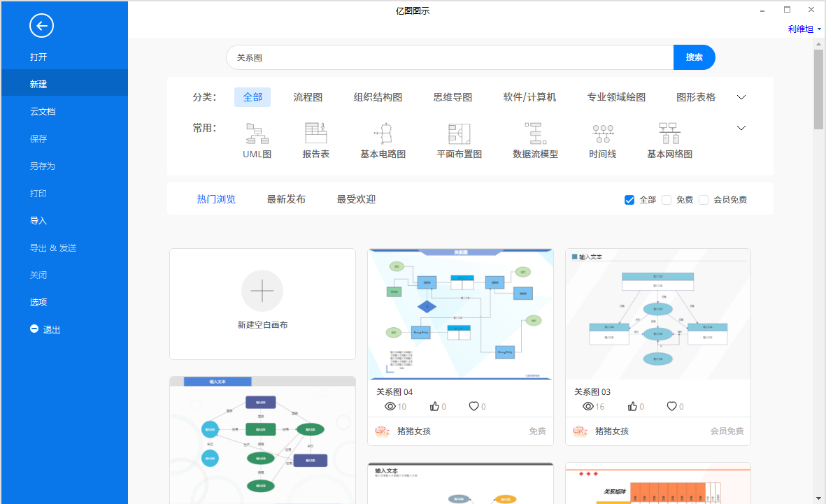Switch to the 热门浏览 tab
Image resolution: width=826 pixels, height=504 pixels.
(216, 199)
